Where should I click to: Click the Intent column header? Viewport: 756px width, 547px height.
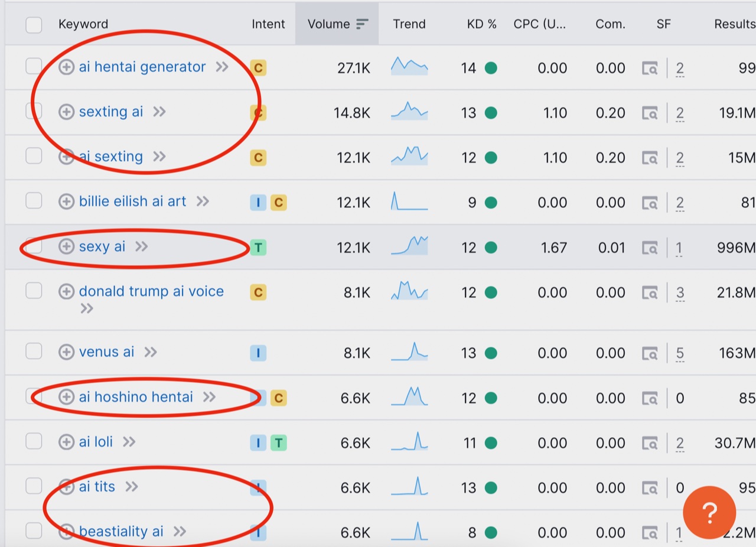[268, 24]
